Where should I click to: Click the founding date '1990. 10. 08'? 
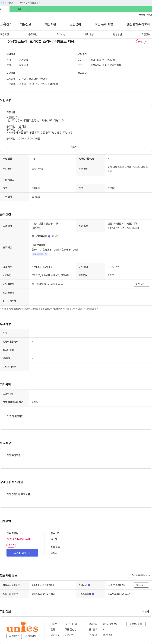tap(110, 624)
